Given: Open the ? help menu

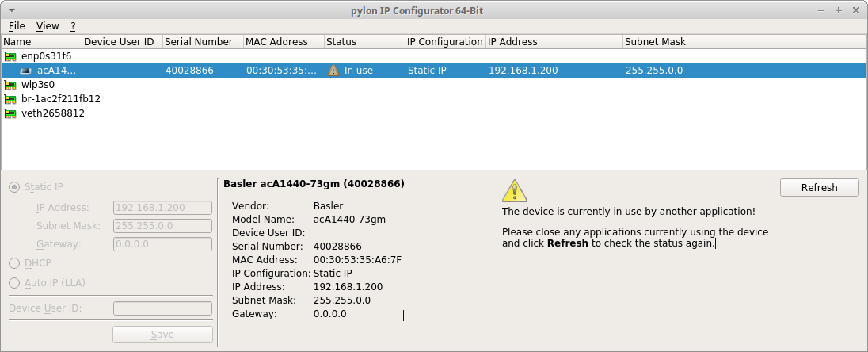Looking at the screenshot, I should [73, 26].
